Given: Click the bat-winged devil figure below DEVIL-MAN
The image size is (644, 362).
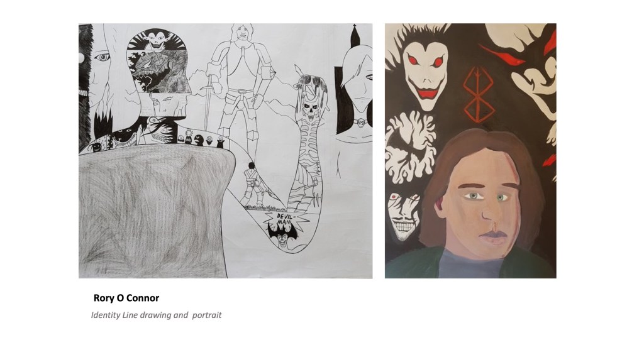Looking at the screenshot, I should 282,236.
